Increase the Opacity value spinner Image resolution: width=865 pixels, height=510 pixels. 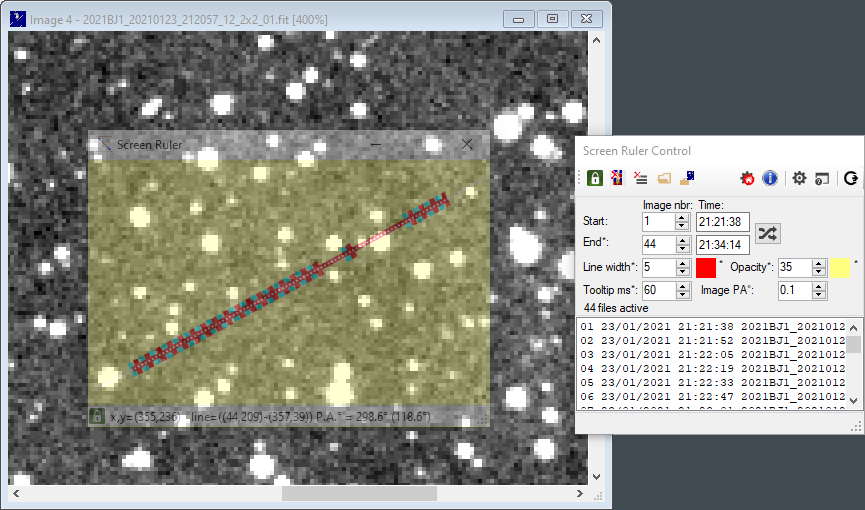(x=820, y=263)
